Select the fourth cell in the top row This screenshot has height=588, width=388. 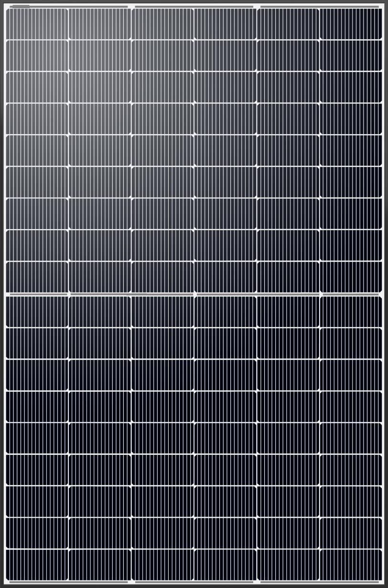[x=226, y=24]
